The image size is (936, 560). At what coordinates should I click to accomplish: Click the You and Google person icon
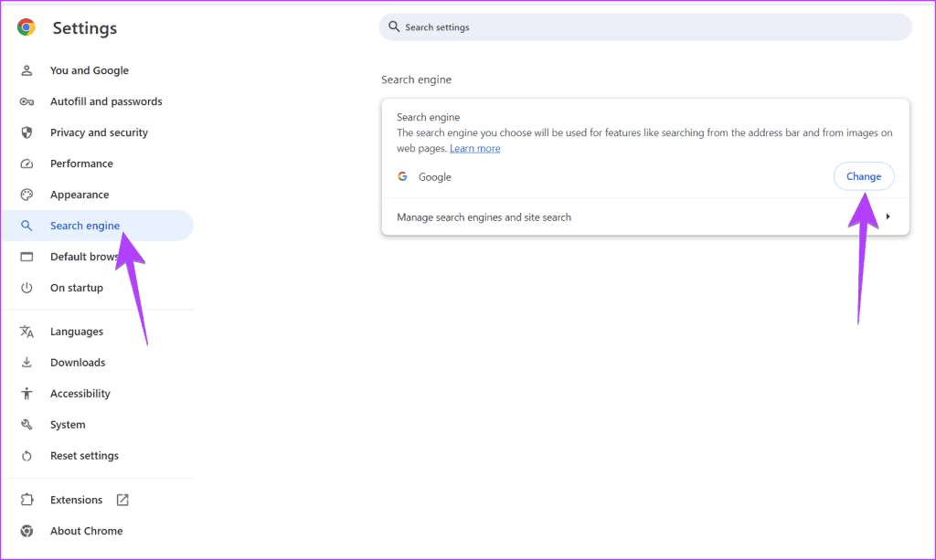(27, 70)
